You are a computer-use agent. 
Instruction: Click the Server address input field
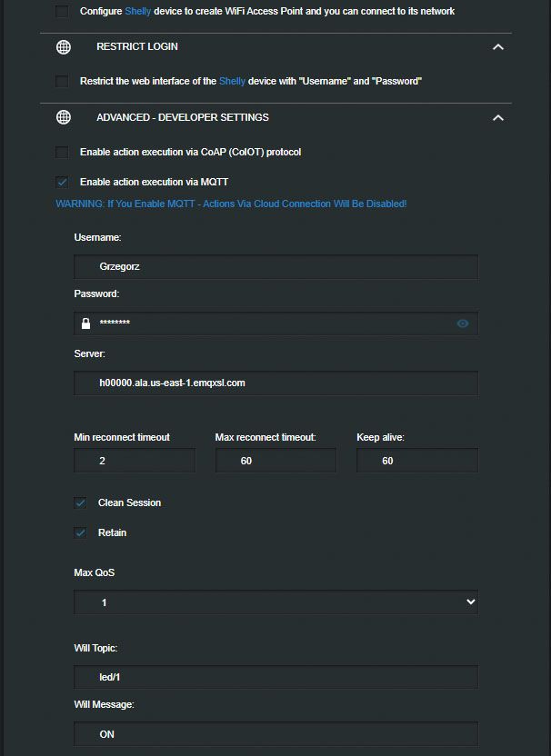[276, 383]
